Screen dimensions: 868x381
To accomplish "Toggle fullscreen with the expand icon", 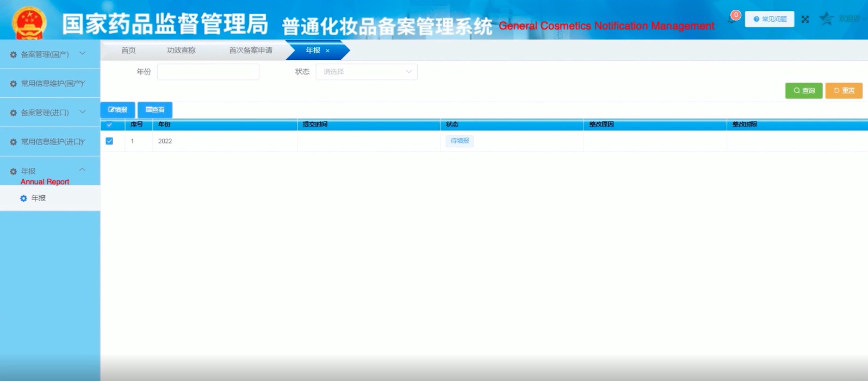I will [805, 20].
